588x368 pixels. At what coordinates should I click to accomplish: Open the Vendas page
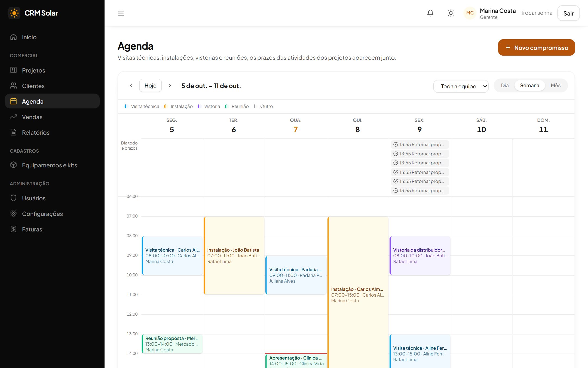point(52,117)
